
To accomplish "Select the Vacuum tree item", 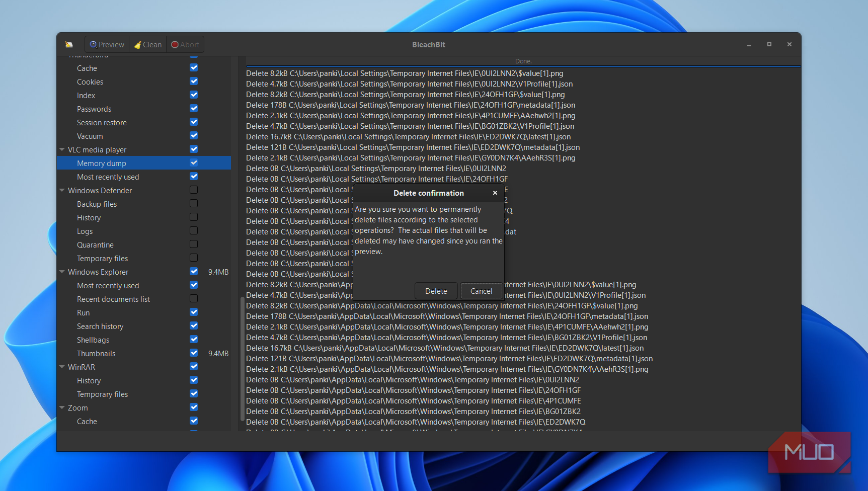I will tap(90, 136).
